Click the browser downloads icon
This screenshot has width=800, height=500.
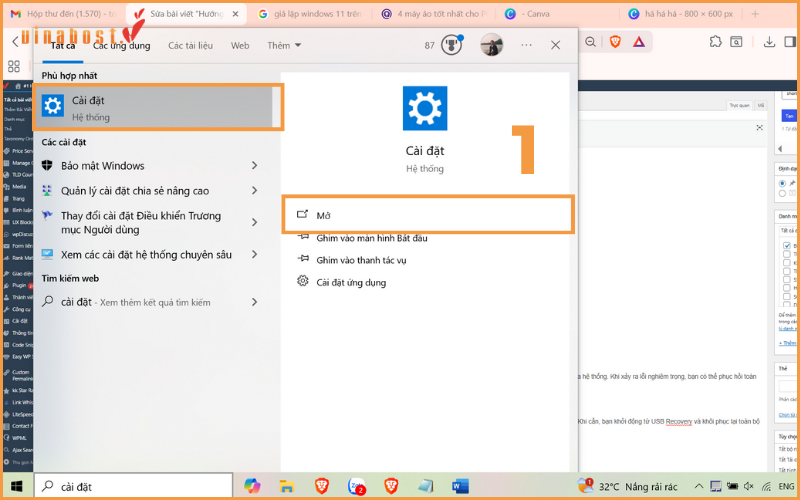[x=770, y=42]
